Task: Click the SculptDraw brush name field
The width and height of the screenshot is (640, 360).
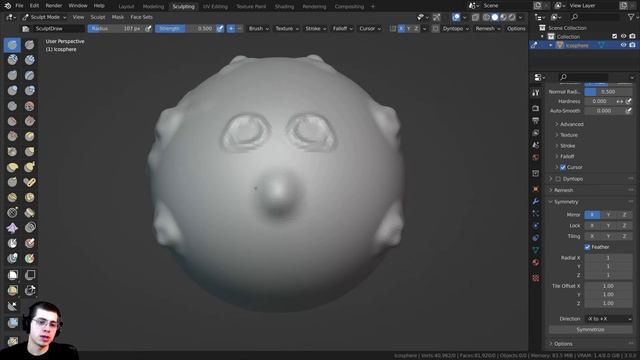Action: (x=59, y=29)
